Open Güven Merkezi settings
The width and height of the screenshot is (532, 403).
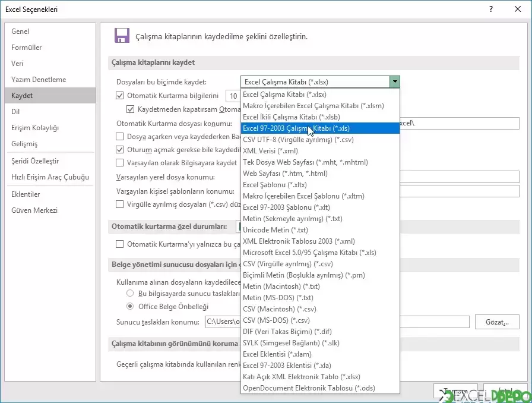(50, 210)
